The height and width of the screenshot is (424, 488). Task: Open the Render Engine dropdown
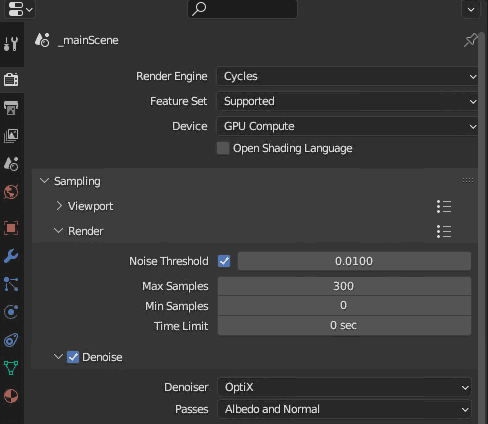pos(347,76)
